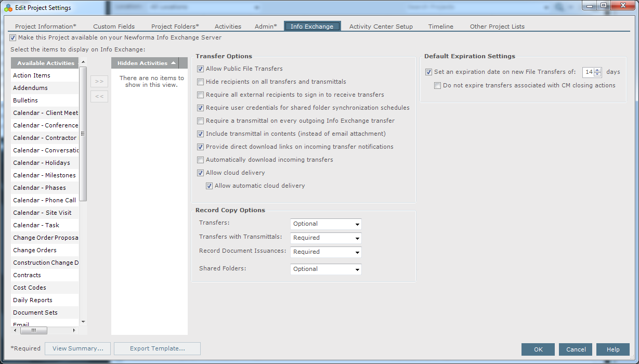This screenshot has height=364, width=639.
Task: Select Calendar - Phases activity
Action: (45, 188)
